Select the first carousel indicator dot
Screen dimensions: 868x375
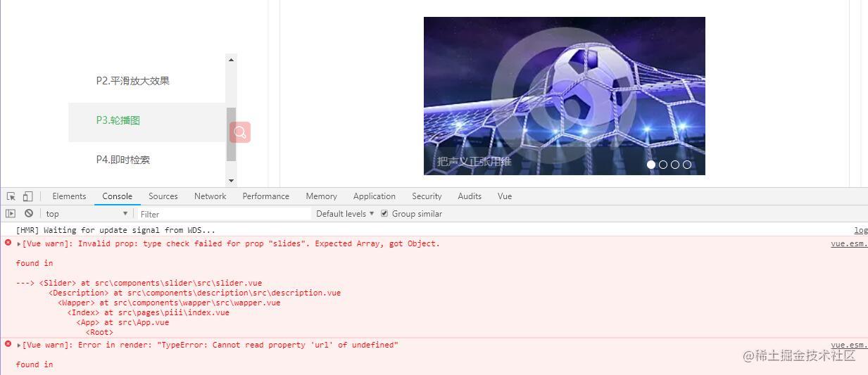coord(651,165)
